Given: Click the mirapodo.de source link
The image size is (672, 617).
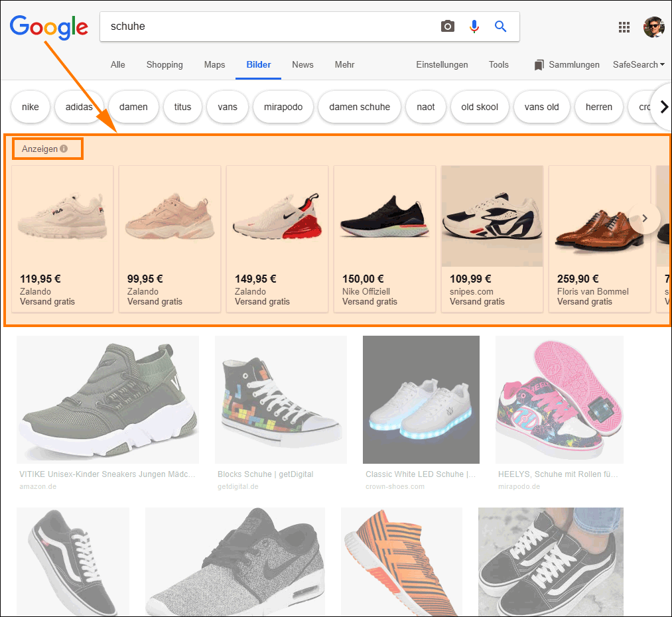Looking at the screenshot, I should point(519,487).
